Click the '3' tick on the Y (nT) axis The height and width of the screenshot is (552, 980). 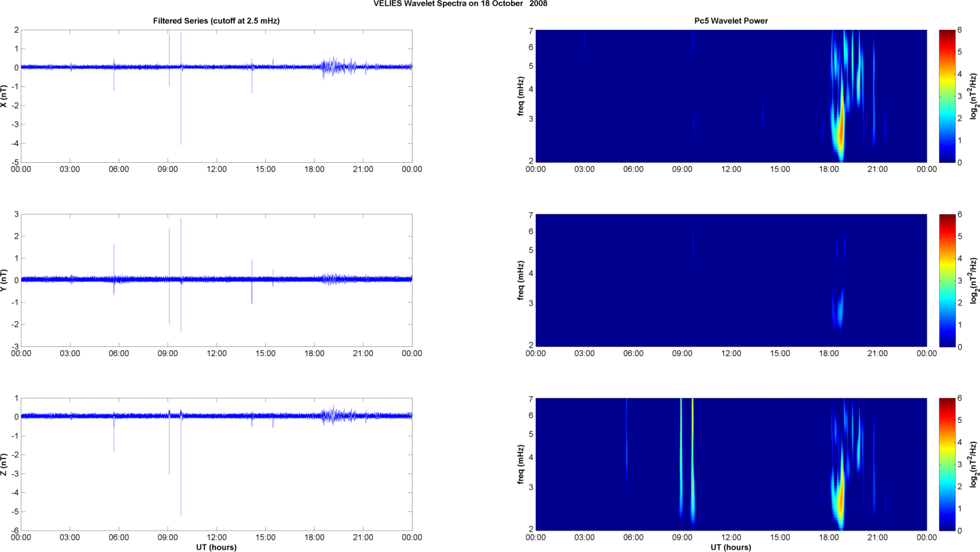pyautogui.click(x=16, y=214)
